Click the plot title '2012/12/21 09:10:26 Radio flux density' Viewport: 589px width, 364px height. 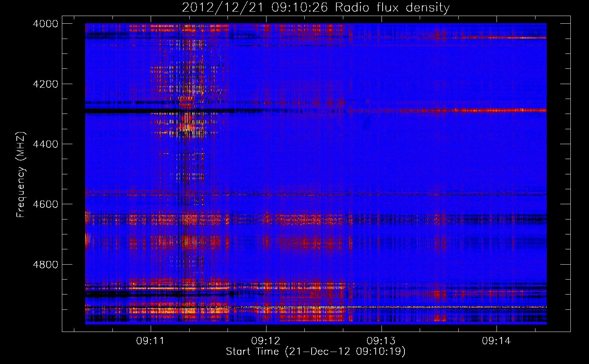[316, 8]
